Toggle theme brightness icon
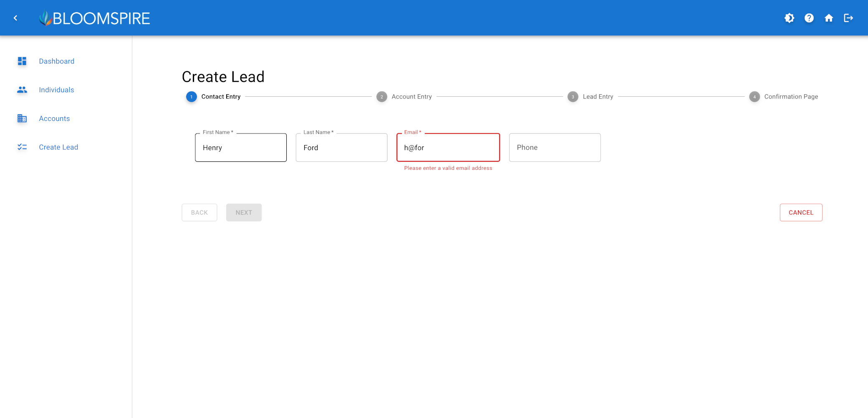Image resolution: width=868 pixels, height=418 pixels. [x=789, y=18]
